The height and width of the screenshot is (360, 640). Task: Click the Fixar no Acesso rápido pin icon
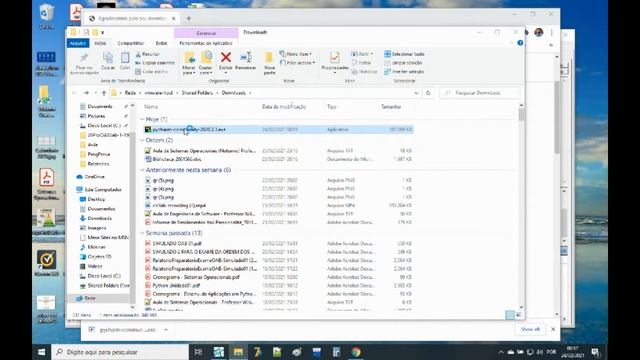(84, 58)
